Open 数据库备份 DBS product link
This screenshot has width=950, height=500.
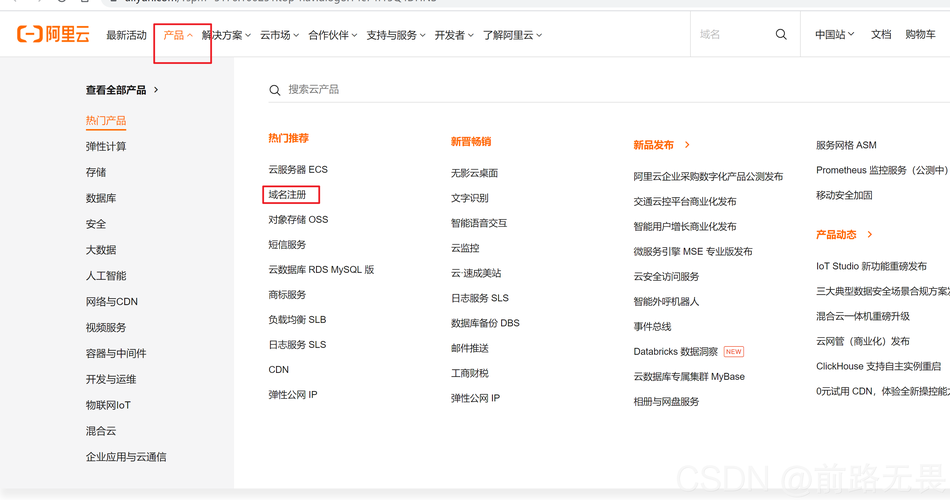pos(485,323)
